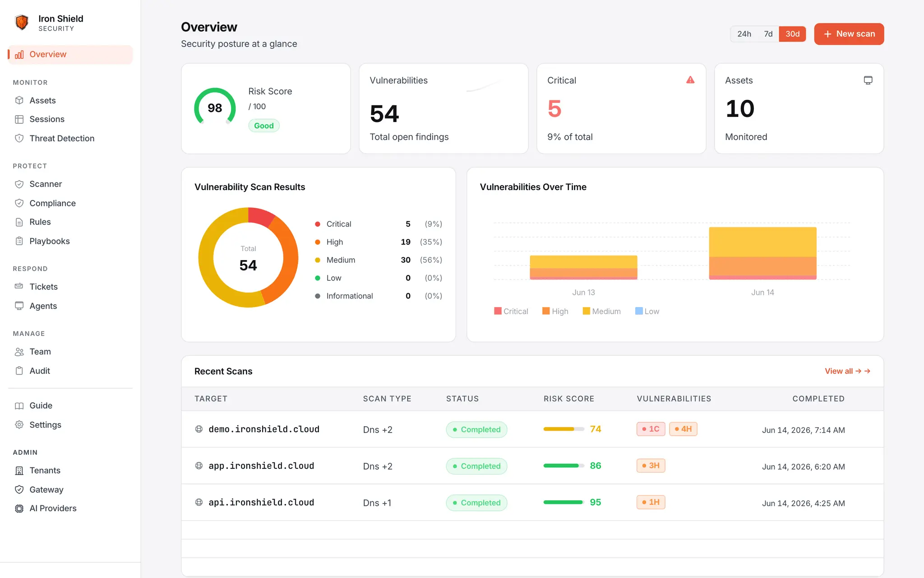Open Threat Detection from the sidebar
Image resolution: width=924 pixels, height=578 pixels.
click(x=70, y=138)
